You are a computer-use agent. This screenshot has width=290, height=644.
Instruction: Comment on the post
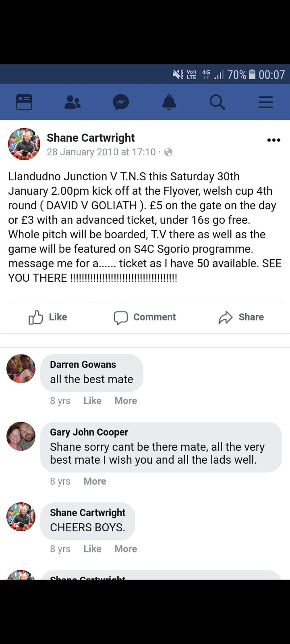click(x=145, y=317)
